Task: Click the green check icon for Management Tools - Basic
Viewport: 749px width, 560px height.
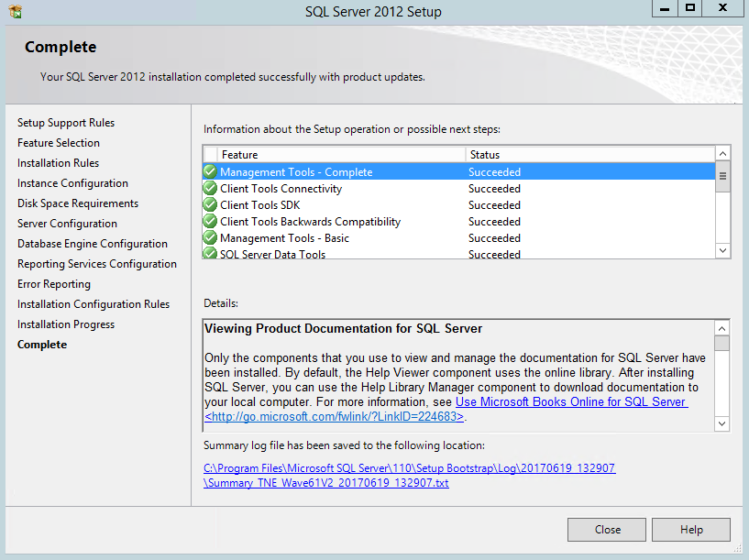Action: click(x=210, y=238)
